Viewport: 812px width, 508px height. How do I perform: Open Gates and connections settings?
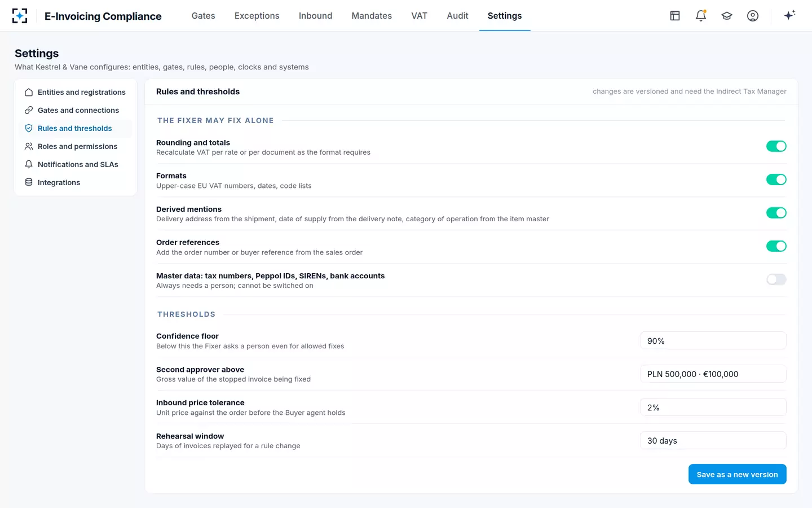[76, 110]
